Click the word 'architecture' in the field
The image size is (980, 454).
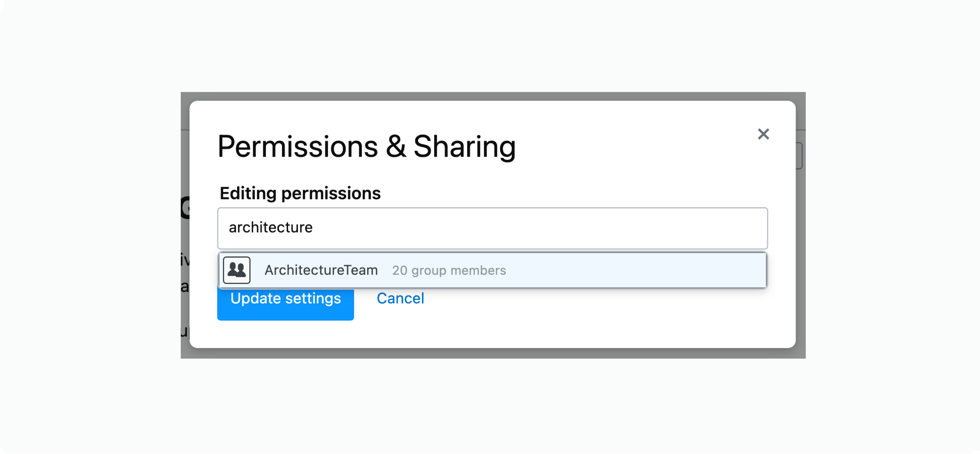click(271, 227)
